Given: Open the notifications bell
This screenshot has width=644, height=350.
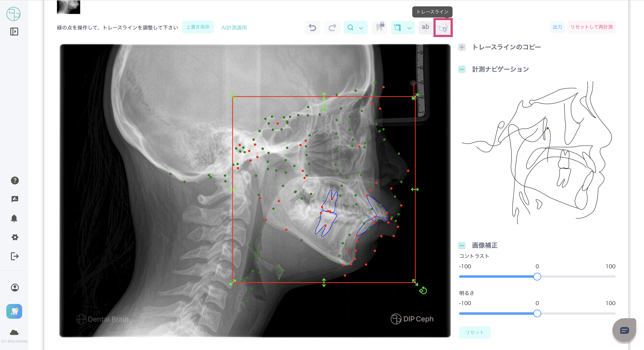Looking at the screenshot, I should point(14,218).
